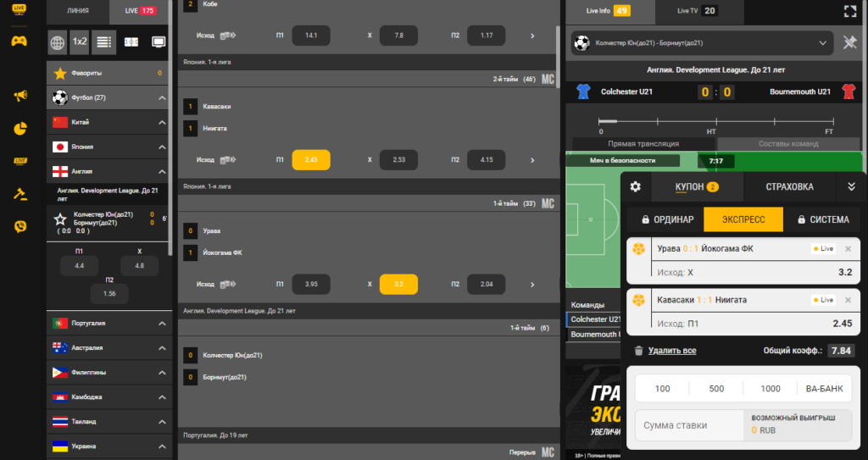The width and height of the screenshot is (868, 460).
Task: Click sidebar odds П2 1.56 for Колчестер match
Action: pos(109,294)
